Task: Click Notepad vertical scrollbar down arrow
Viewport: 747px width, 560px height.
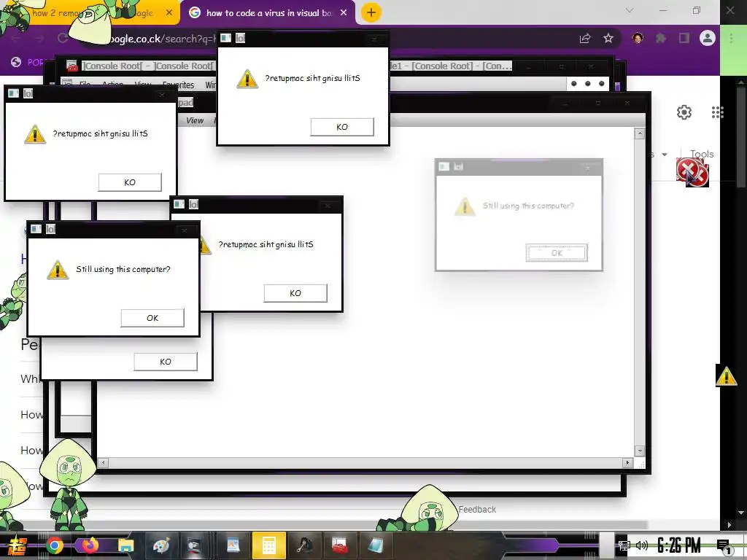Action: point(640,451)
